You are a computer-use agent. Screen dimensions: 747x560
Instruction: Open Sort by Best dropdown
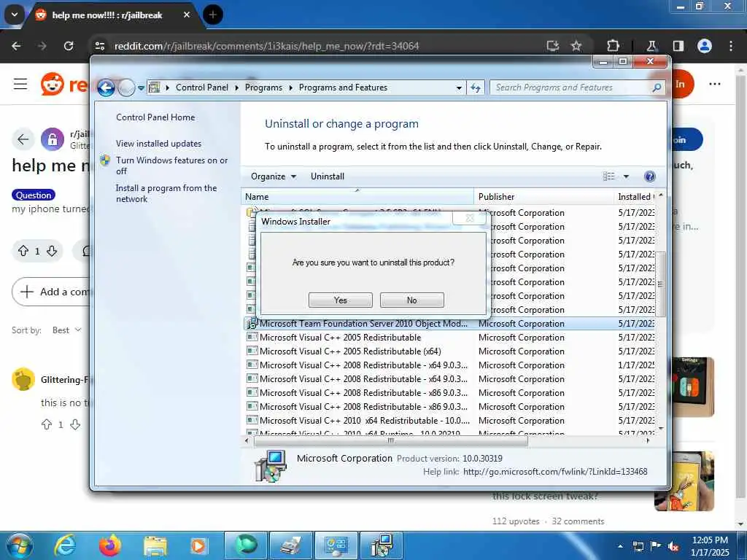(x=66, y=330)
